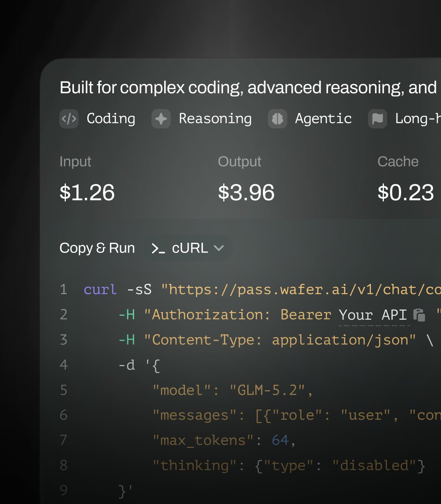Click the Reasoning sparkle icon

click(x=161, y=119)
